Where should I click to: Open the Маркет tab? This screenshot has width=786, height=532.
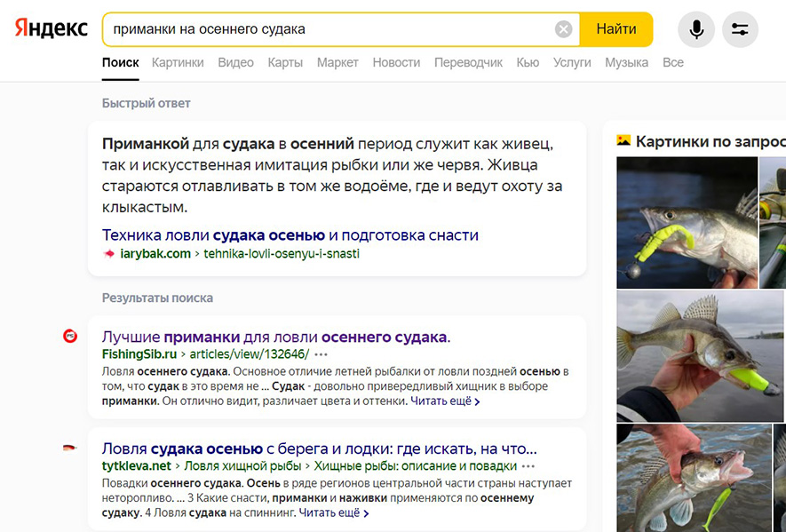tap(337, 63)
